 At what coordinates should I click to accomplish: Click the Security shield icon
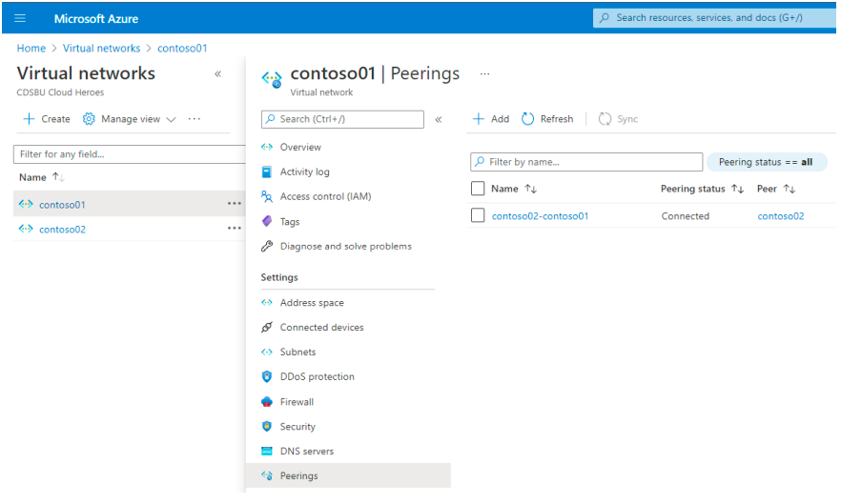click(267, 426)
